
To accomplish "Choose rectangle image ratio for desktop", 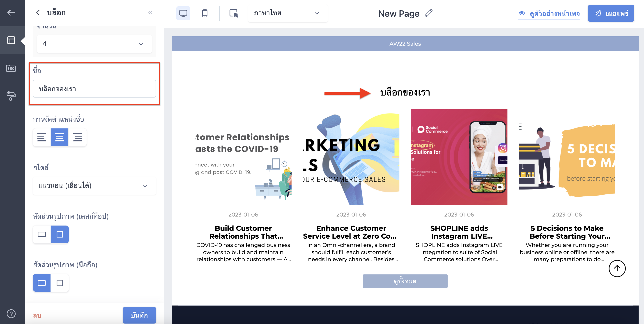I will point(42,234).
